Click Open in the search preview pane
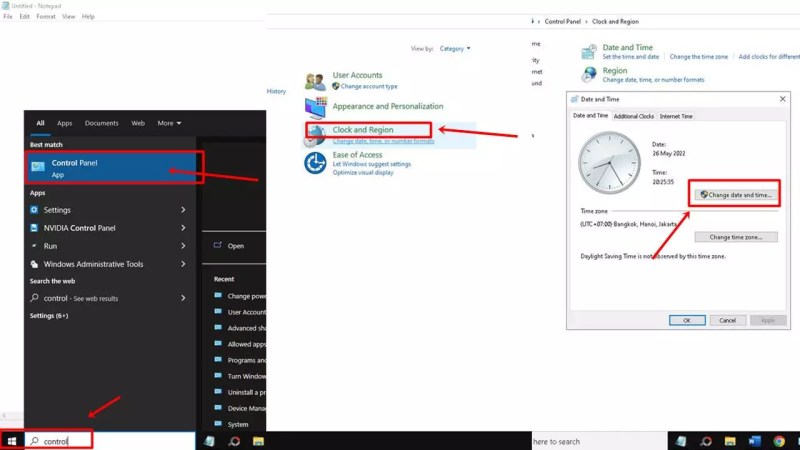This screenshot has width=800, height=450. point(236,245)
